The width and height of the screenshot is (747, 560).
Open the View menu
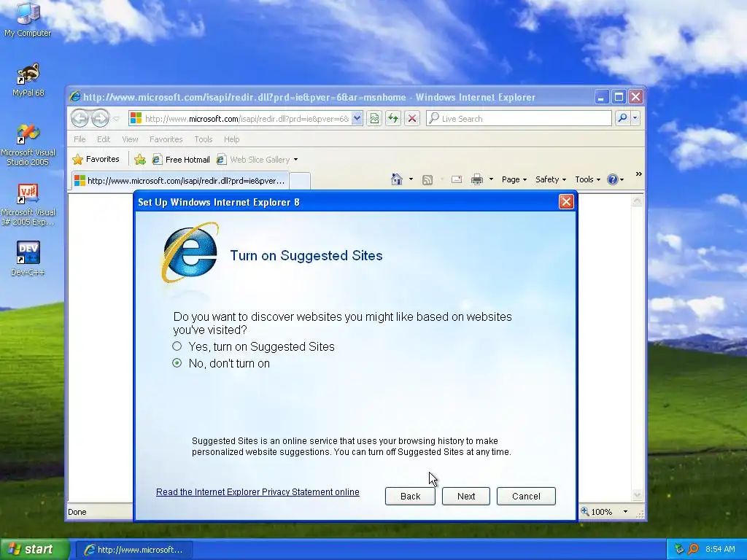[x=130, y=139]
